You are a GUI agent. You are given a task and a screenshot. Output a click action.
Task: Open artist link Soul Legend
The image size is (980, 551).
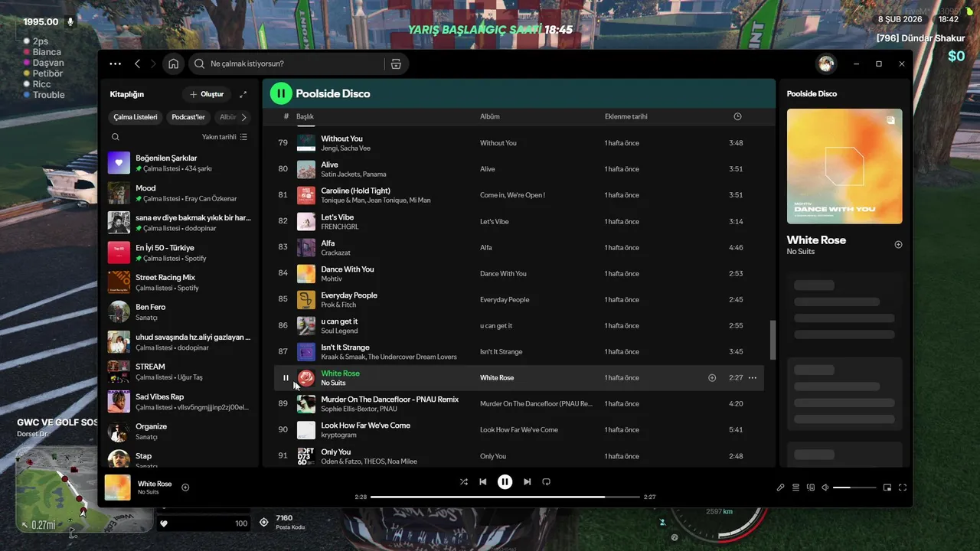point(339,331)
